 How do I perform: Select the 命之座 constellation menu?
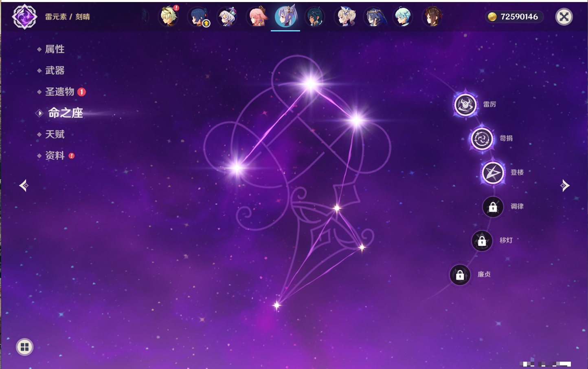65,113
